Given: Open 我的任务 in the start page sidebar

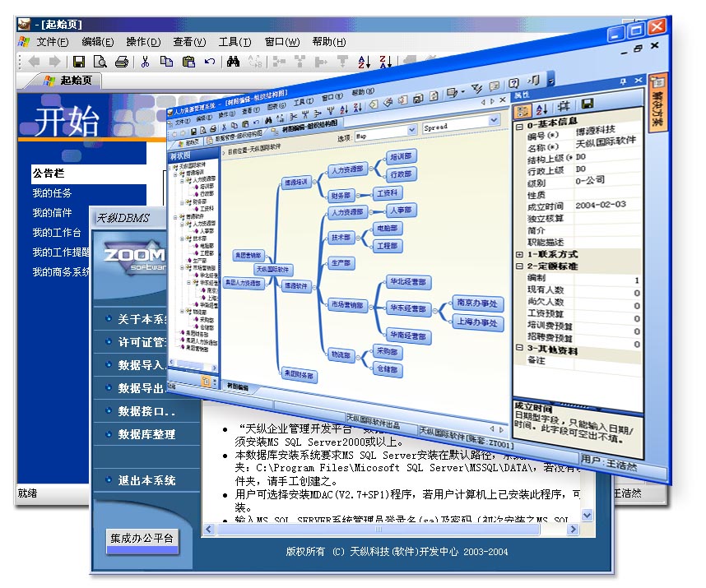Looking at the screenshot, I should point(52,193).
